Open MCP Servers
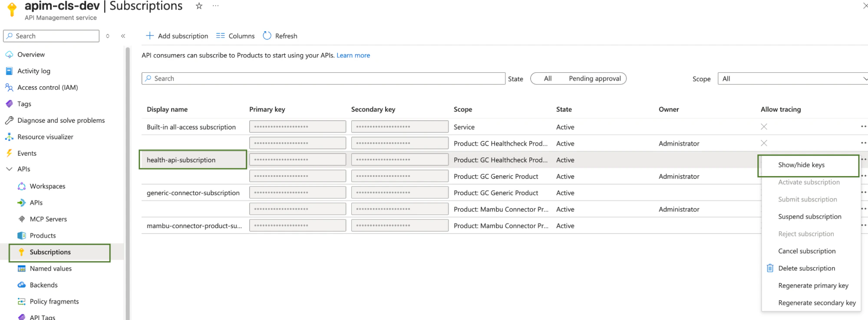This screenshot has width=868, height=320. [48, 219]
